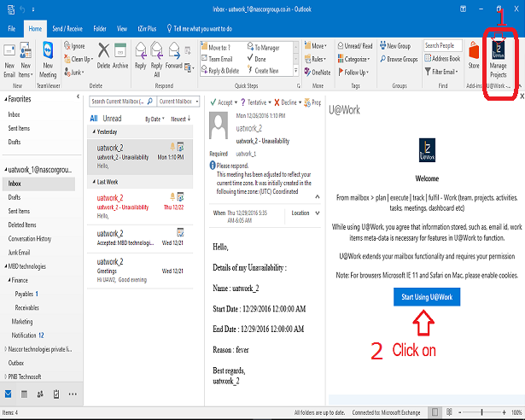Accept the meeting request
525x420 pixels.
225,102
